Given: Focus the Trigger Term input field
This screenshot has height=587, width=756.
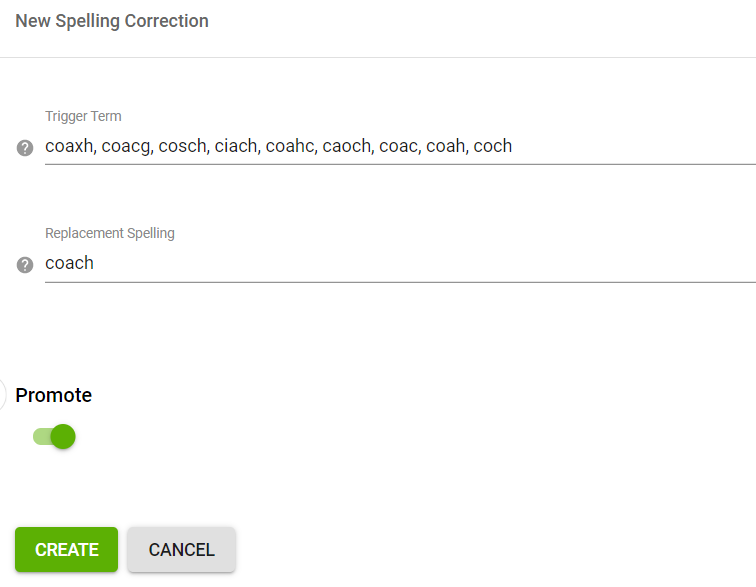Looking at the screenshot, I should [x=400, y=146].
